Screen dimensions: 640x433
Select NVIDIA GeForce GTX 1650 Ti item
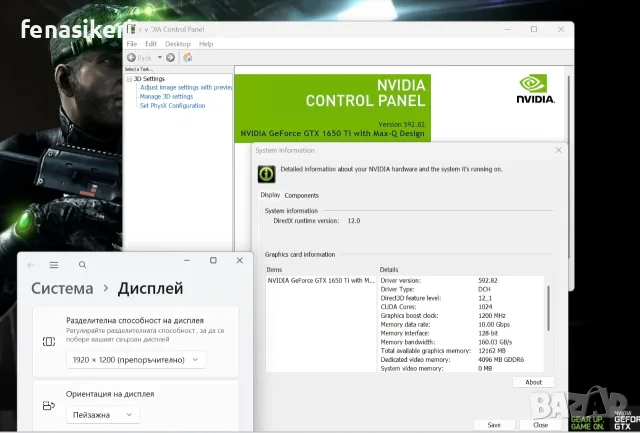(x=321, y=280)
